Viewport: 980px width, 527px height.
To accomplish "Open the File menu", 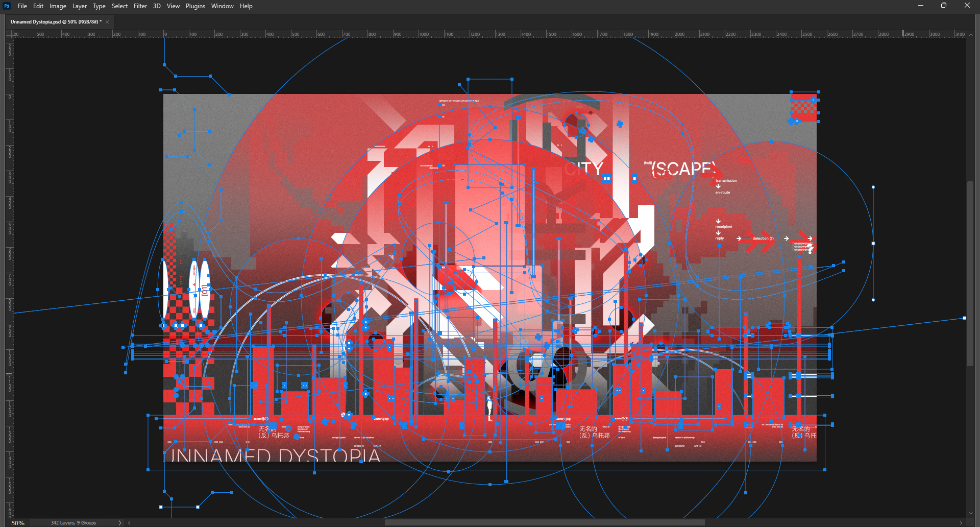I will click(22, 6).
